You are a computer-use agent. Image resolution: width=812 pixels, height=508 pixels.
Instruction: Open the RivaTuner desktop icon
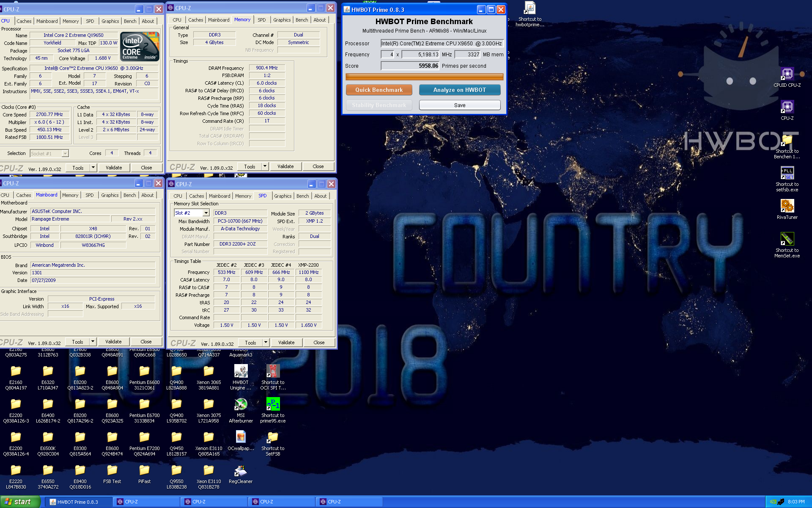pyautogui.click(x=787, y=209)
